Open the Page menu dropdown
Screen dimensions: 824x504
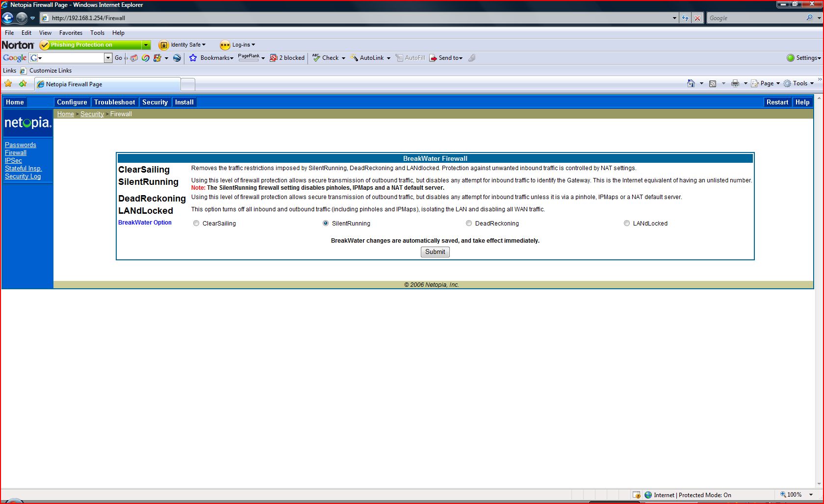tap(765, 83)
